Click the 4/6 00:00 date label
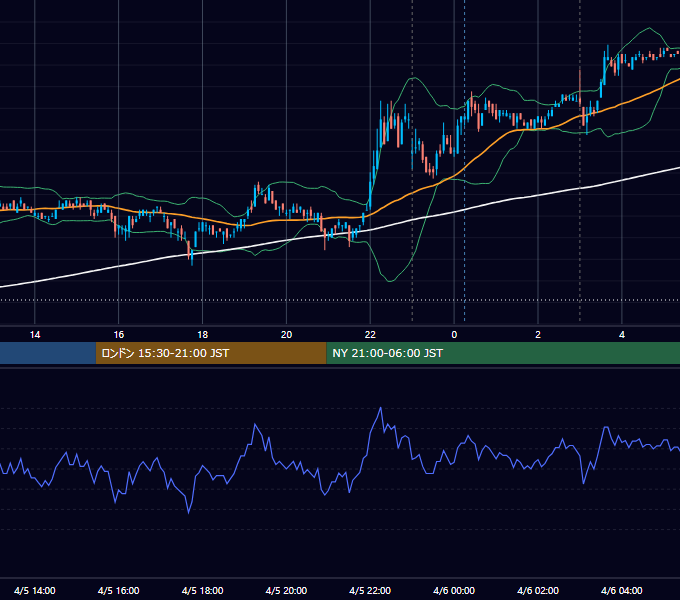This screenshot has height=600, width=680. [x=454, y=590]
